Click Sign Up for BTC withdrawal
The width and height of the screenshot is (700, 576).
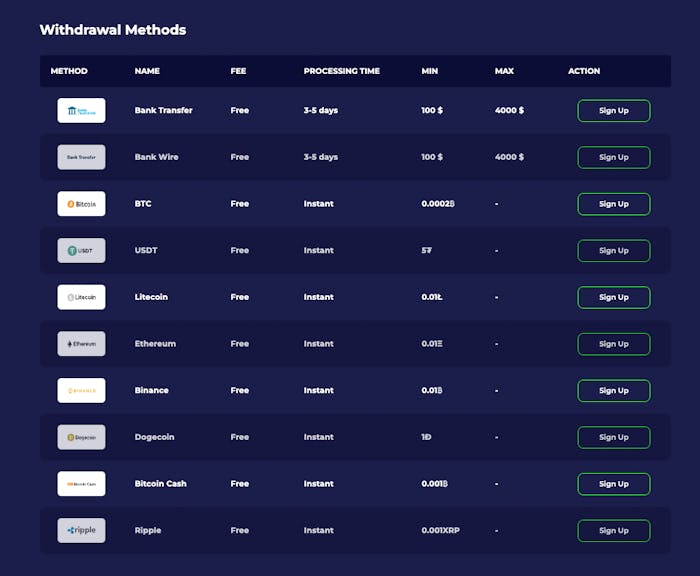[x=613, y=204]
